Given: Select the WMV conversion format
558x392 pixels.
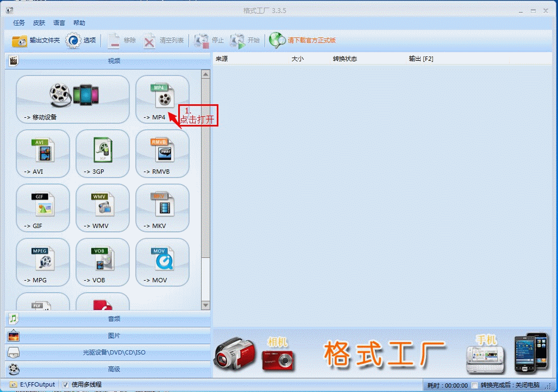Looking at the screenshot, I should [102, 208].
